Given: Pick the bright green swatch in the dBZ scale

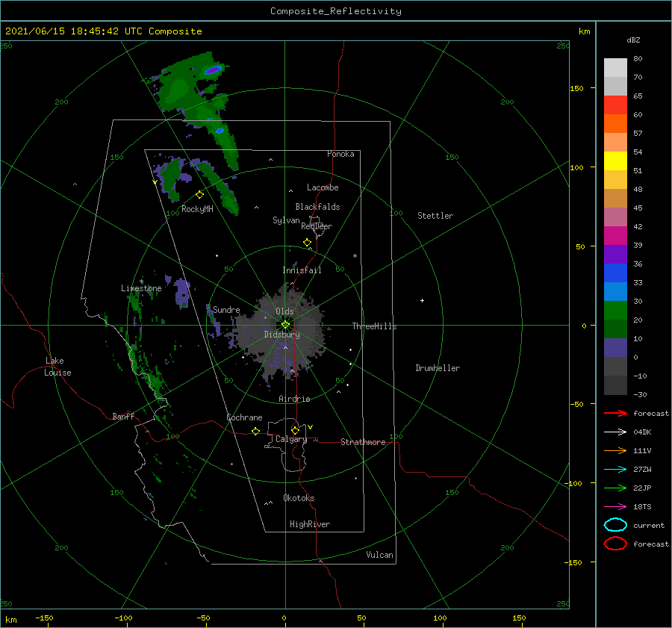Looking at the screenshot, I should [615, 310].
